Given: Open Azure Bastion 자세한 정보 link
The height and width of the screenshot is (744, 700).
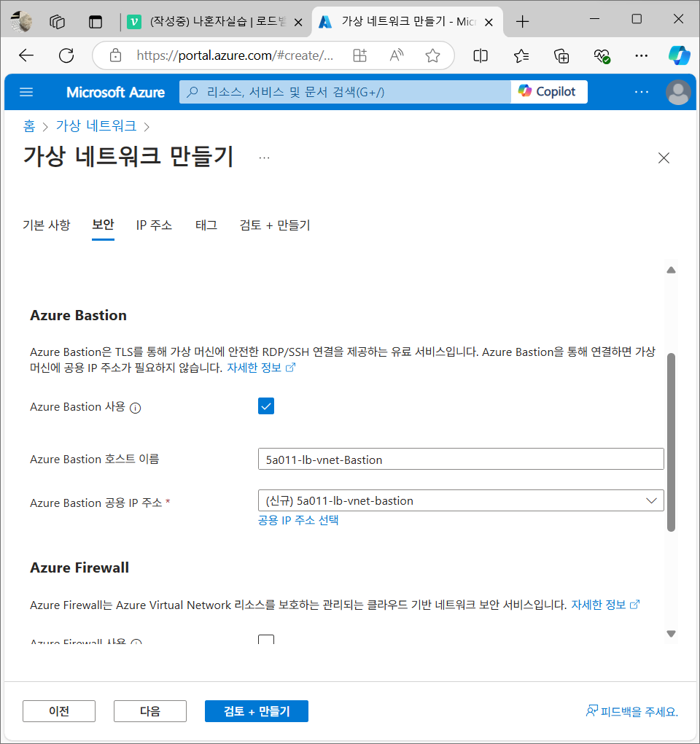Looking at the screenshot, I should click(261, 368).
